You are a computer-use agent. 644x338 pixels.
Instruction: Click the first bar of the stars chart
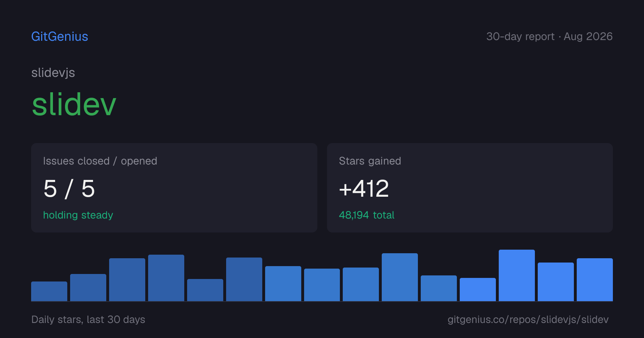(x=49, y=291)
